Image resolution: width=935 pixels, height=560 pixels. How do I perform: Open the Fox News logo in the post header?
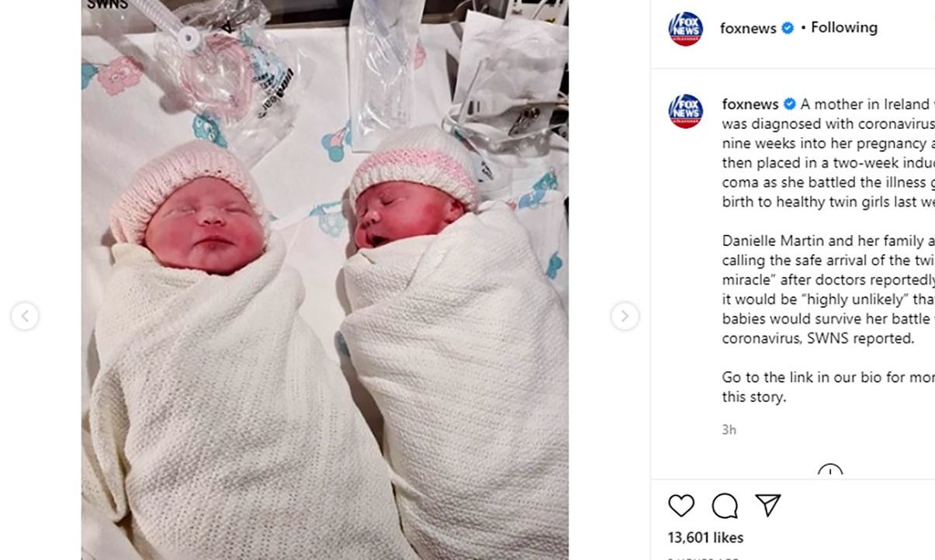click(x=685, y=29)
